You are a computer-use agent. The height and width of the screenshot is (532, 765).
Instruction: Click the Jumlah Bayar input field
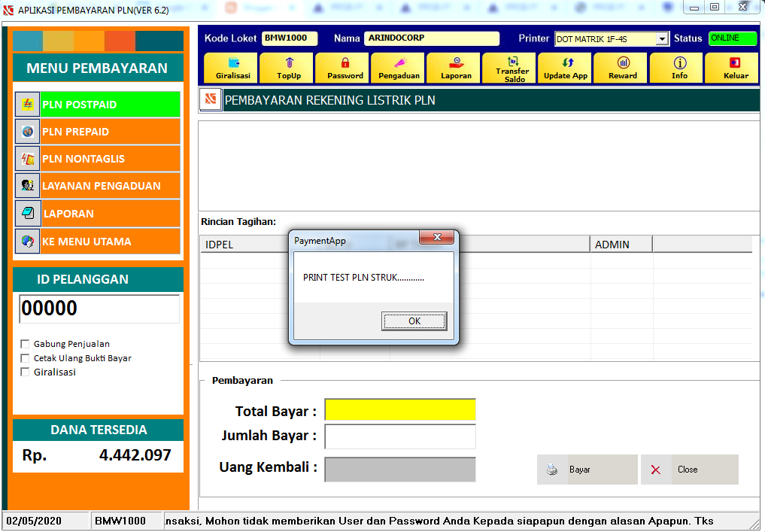click(400, 436)
